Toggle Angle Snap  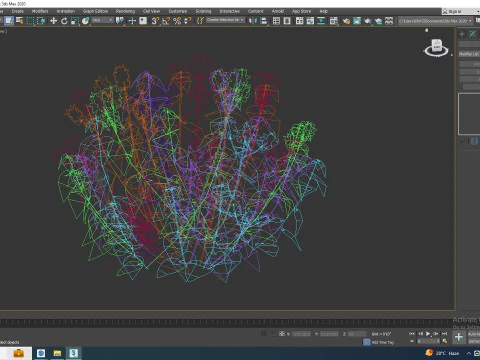(x=166, y=21)
